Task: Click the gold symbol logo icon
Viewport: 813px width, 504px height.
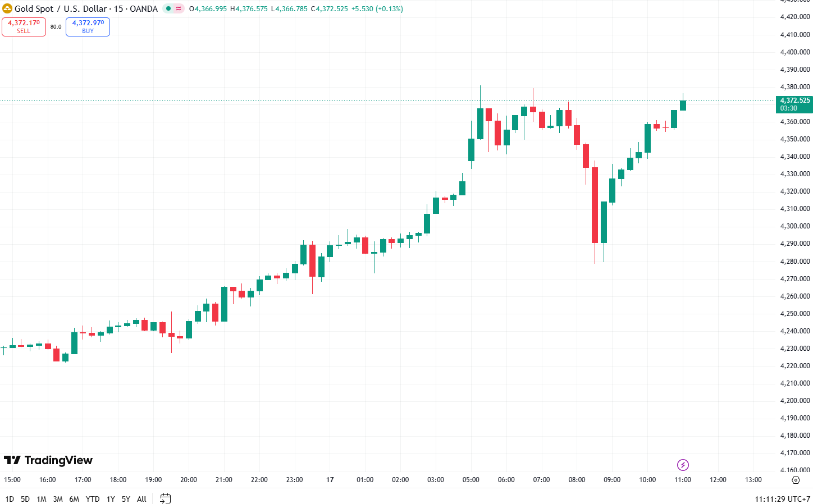Action: click(7, 8)
